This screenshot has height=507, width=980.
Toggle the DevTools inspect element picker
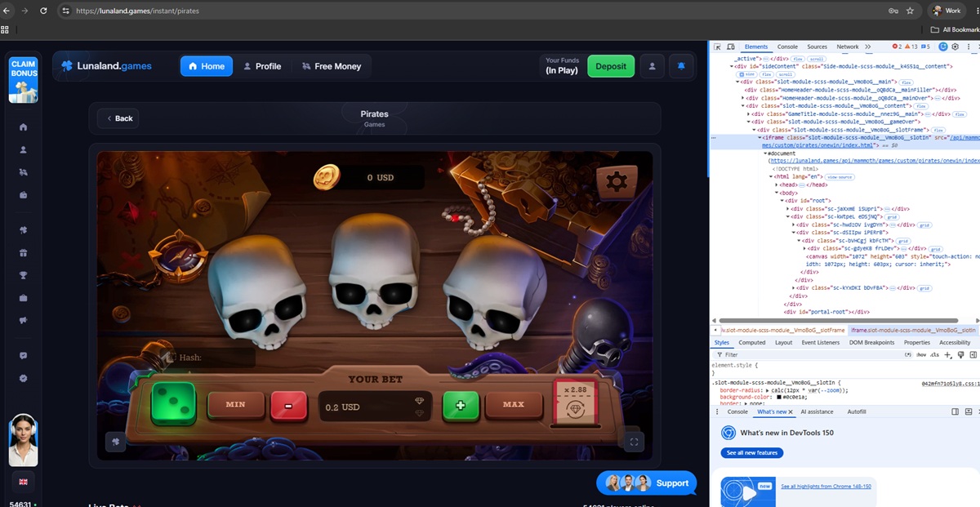(718, 47)
